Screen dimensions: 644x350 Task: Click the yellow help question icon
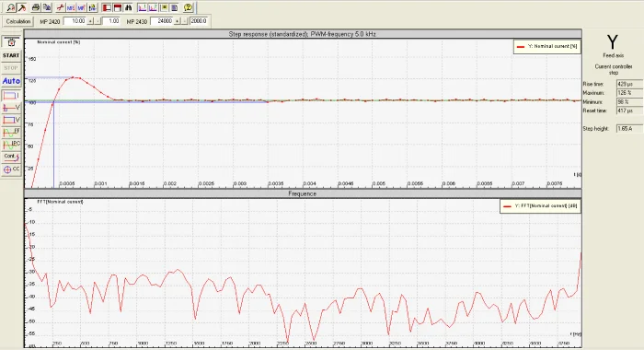188,7
